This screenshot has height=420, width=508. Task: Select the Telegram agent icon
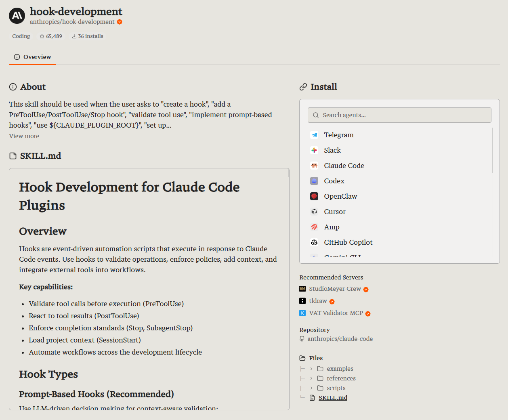tap(314, 135)
